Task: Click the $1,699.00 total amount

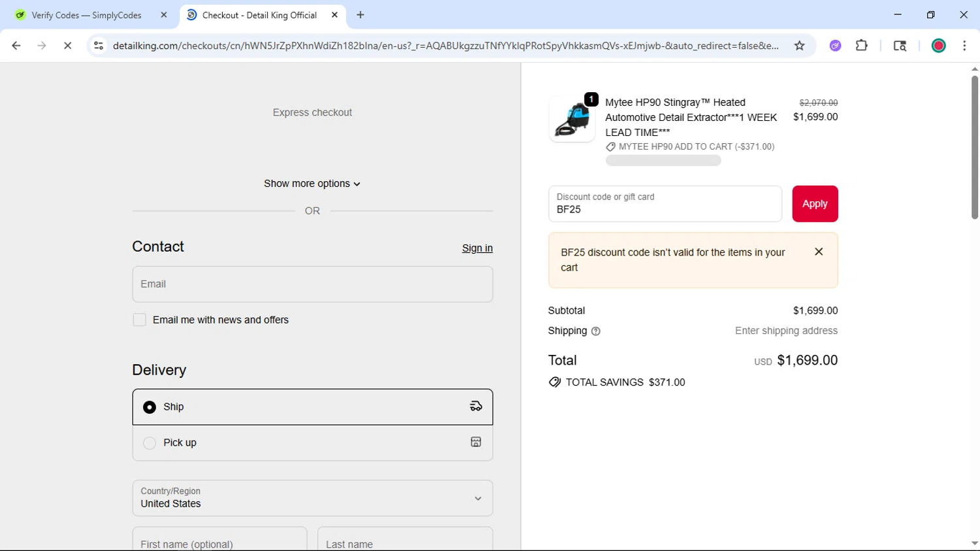Action: pyautogui.click(x=807, y=360)
